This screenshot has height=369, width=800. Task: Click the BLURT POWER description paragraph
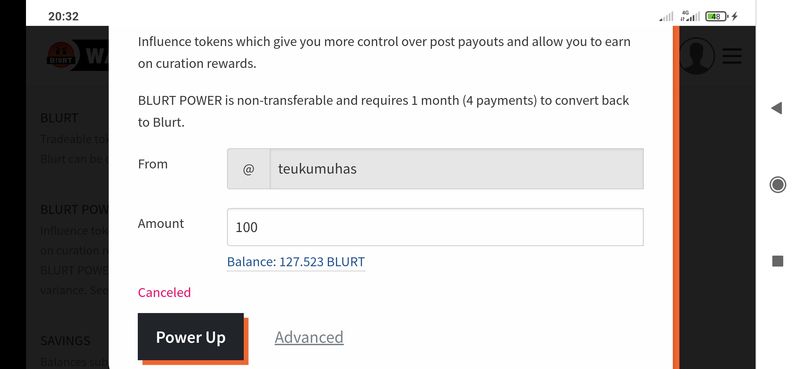[384, 111]
